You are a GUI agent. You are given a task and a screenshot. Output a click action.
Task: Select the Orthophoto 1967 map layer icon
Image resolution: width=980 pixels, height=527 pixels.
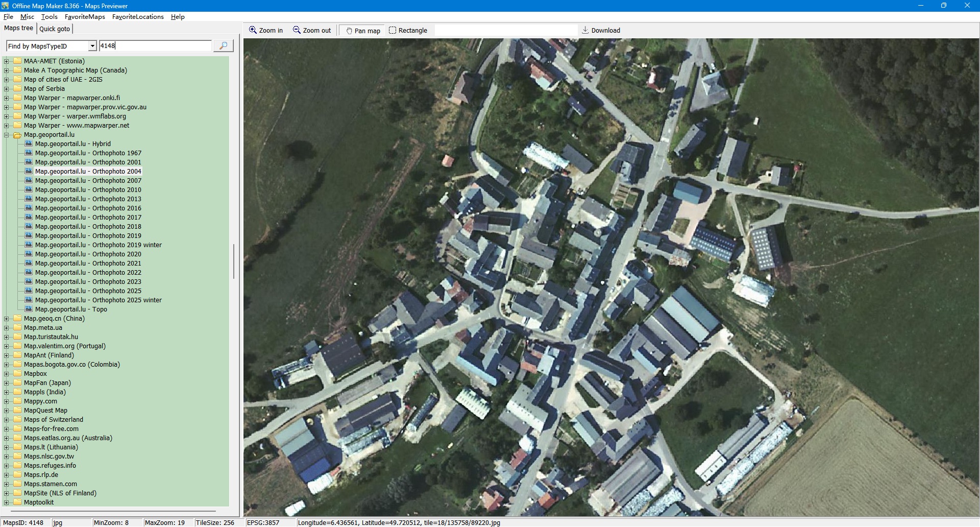(x=29, y=153)
